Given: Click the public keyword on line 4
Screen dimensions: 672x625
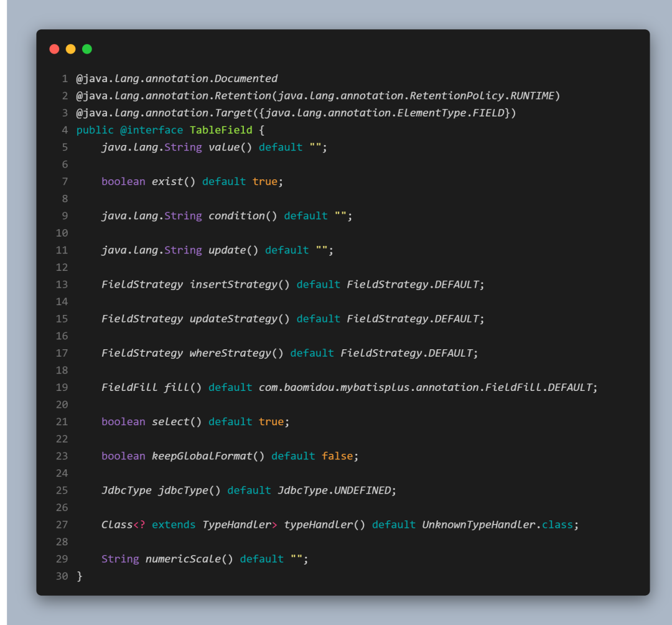Looking at the screenshot, I should point(95,130).
